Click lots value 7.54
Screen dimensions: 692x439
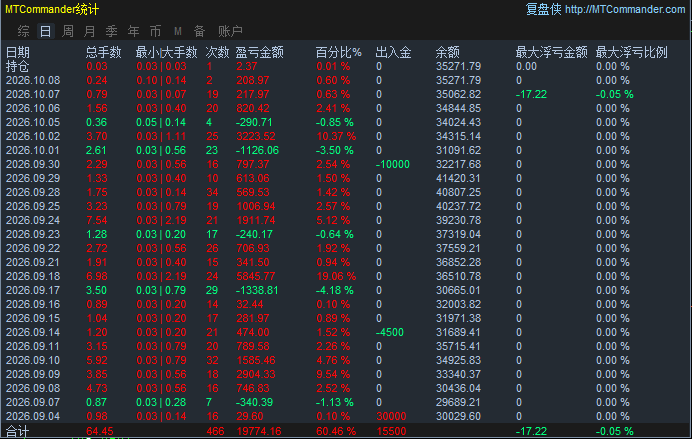pos(97,220)
